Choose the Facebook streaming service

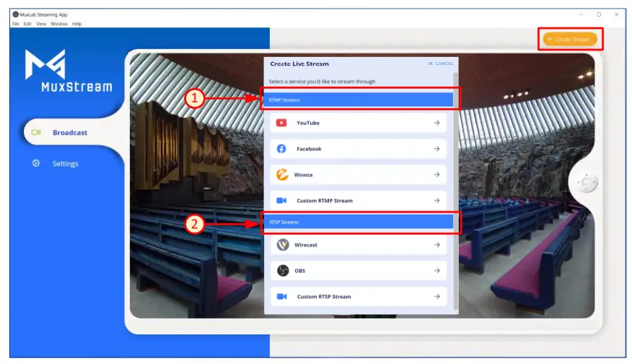359,148
